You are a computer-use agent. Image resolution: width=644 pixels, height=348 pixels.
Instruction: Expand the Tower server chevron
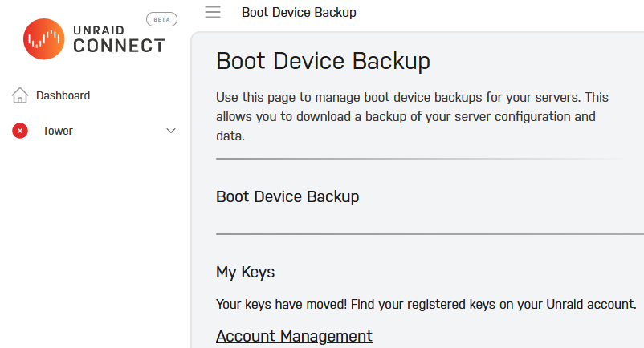pos(171,131)
